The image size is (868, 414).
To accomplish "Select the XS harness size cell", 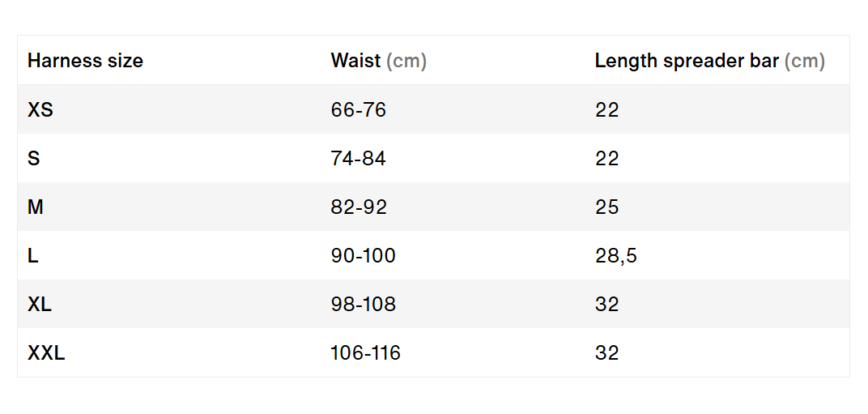I will point(40,109).
